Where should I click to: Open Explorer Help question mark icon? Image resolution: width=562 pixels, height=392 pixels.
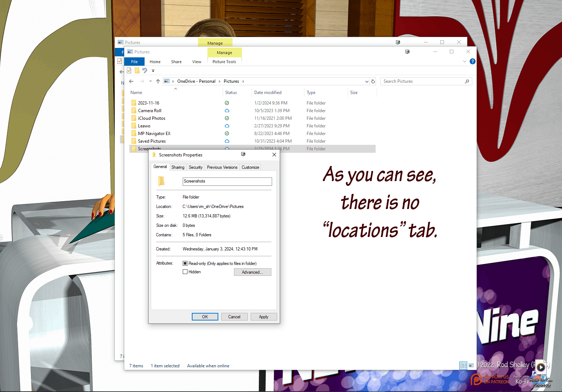click(x=472, y=61)
